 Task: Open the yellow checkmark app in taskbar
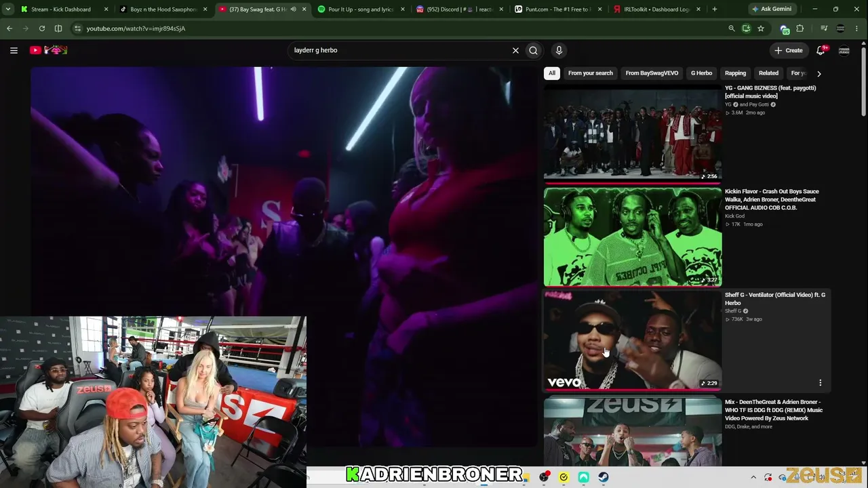[x=564, y=477]
